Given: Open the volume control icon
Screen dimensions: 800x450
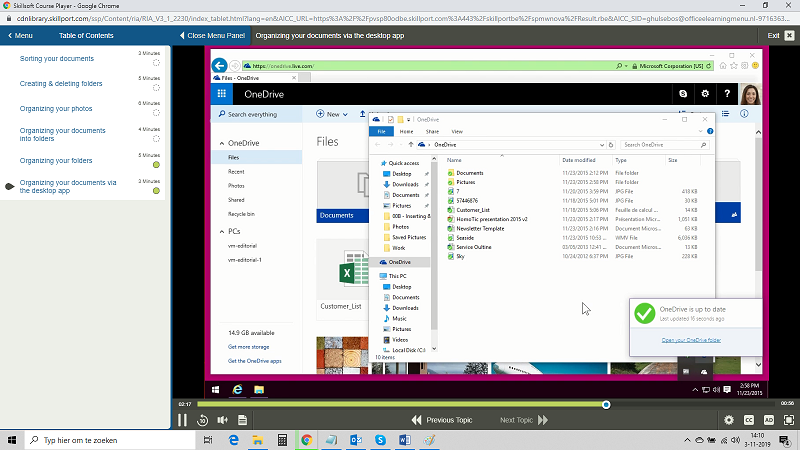Looking at the screenshot, I should pos(222,420).
